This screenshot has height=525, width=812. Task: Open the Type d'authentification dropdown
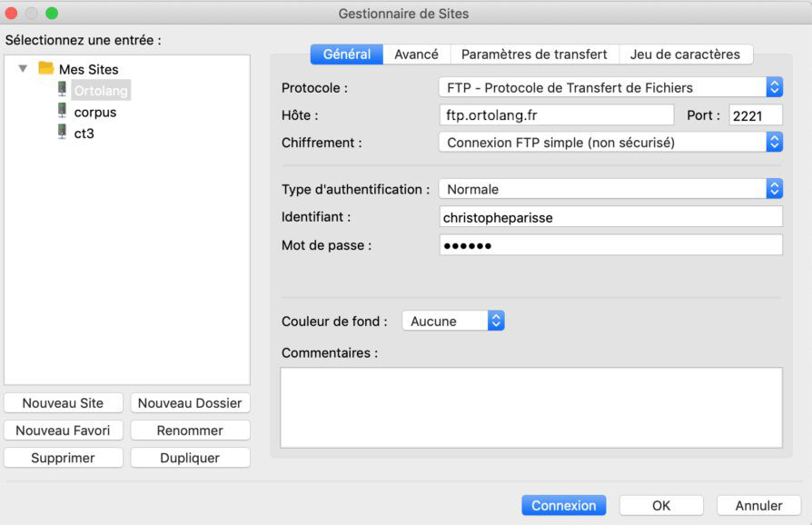[610, 189]
